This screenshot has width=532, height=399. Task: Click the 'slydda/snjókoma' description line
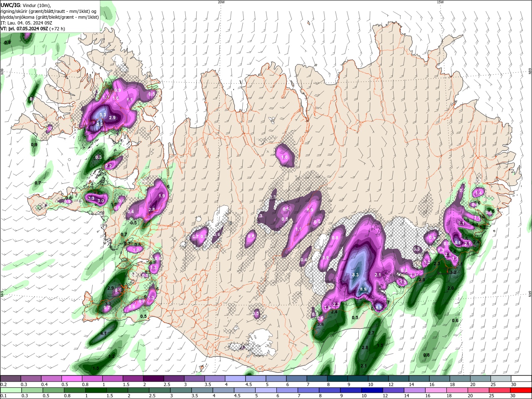click(x=49, y=17)
